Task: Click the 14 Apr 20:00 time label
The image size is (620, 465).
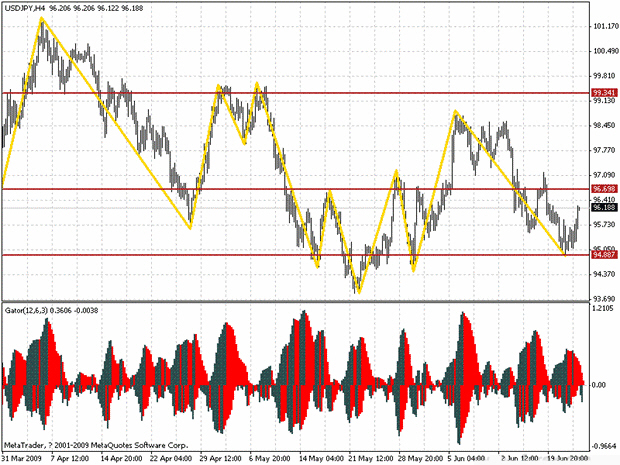Action: [x=121, y=459]
